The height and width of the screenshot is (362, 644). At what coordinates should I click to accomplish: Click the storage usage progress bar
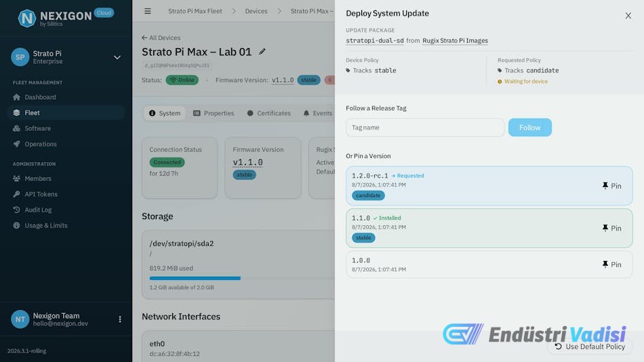point(242,278)
